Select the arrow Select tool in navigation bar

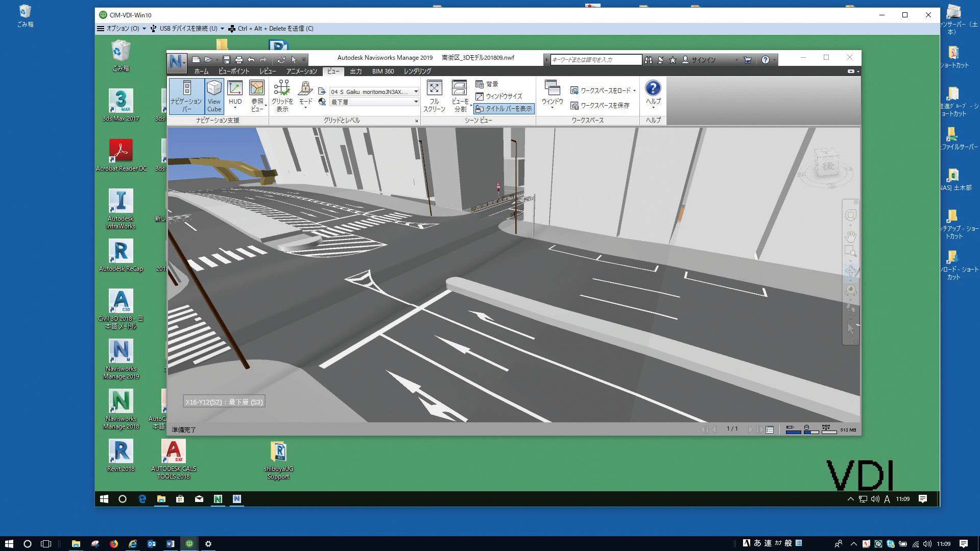tap(850, 329)
